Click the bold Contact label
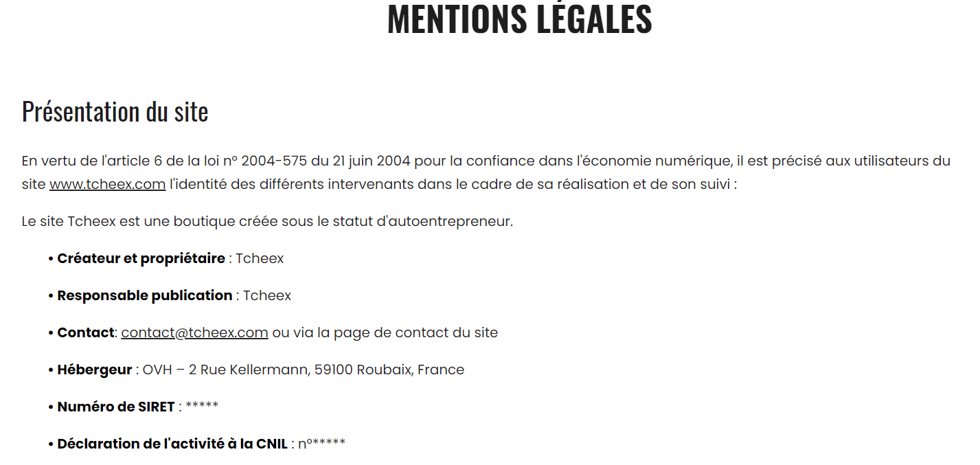 click(x=85, y=332)
